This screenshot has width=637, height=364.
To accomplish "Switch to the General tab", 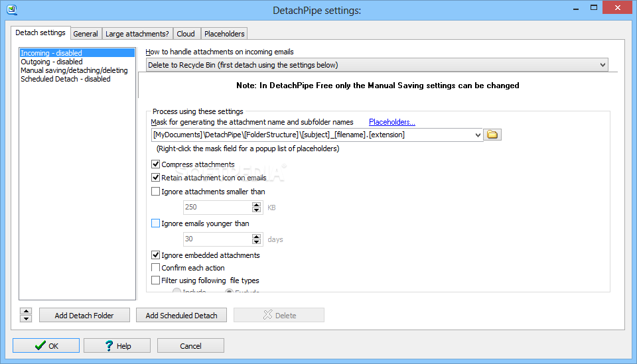I will point(86,34).
